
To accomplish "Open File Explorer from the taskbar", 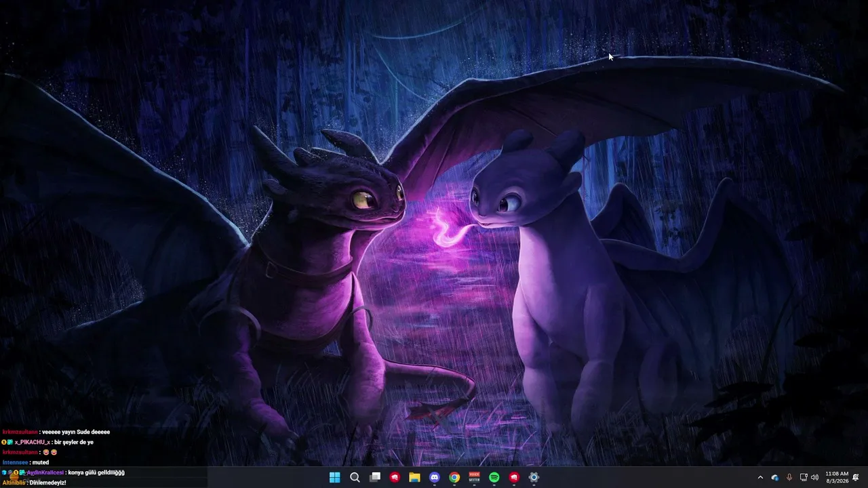I will (414, 477).
